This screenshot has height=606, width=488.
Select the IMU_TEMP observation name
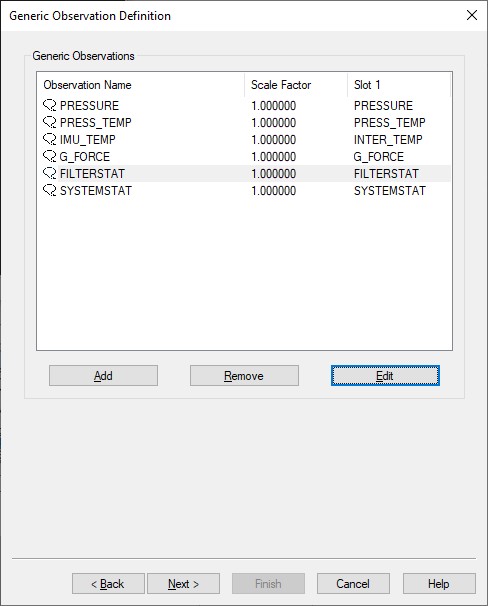[88, 140]
